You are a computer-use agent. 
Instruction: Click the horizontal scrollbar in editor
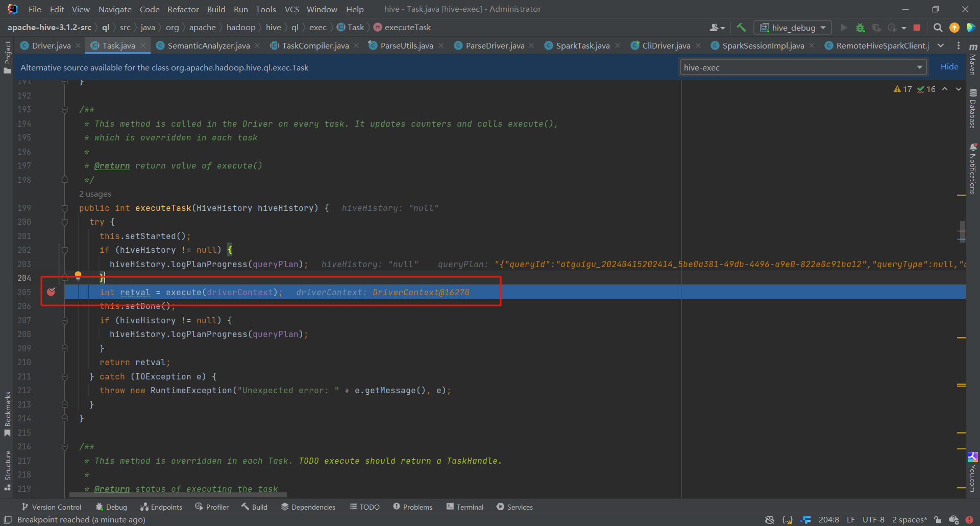click(x=178, y=495)
